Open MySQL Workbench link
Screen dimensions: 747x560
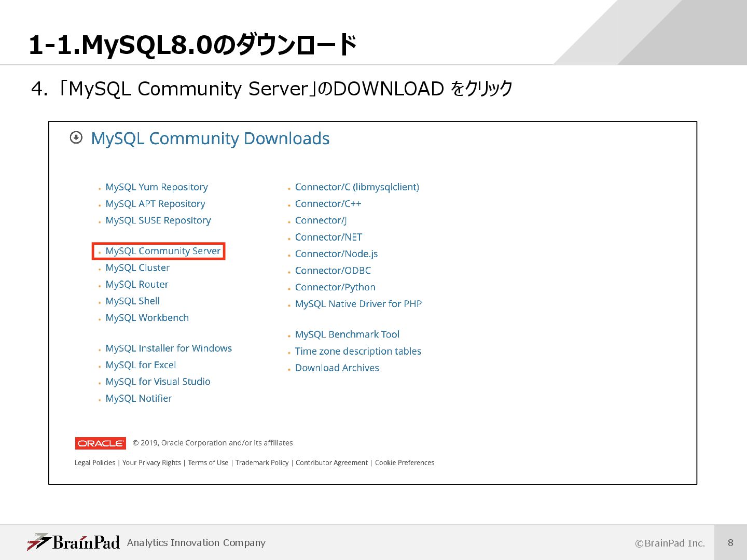[147, 318]
